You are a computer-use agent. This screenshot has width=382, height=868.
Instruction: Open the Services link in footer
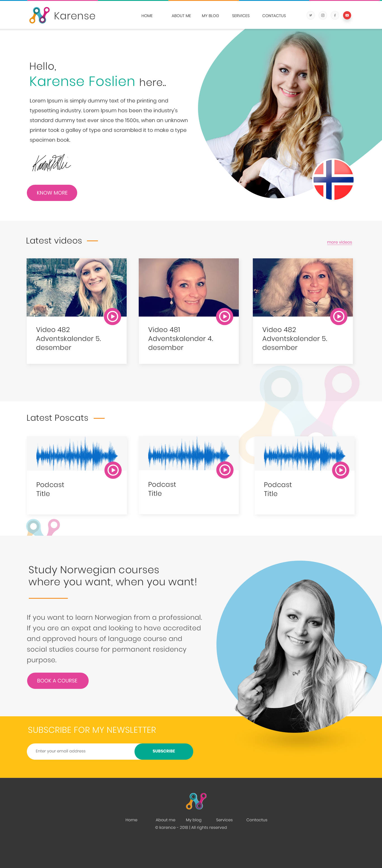224,820
